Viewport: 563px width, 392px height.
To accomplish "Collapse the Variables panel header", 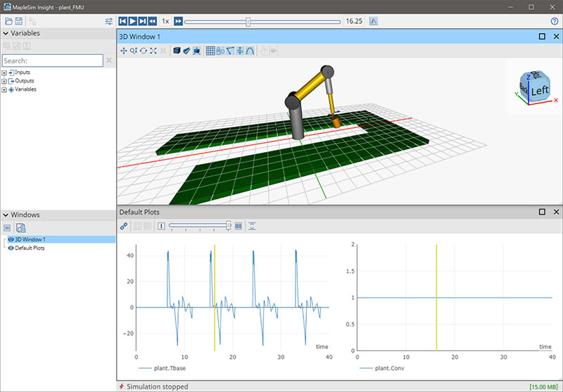I will pyautogui.click(x=6, y=33).
